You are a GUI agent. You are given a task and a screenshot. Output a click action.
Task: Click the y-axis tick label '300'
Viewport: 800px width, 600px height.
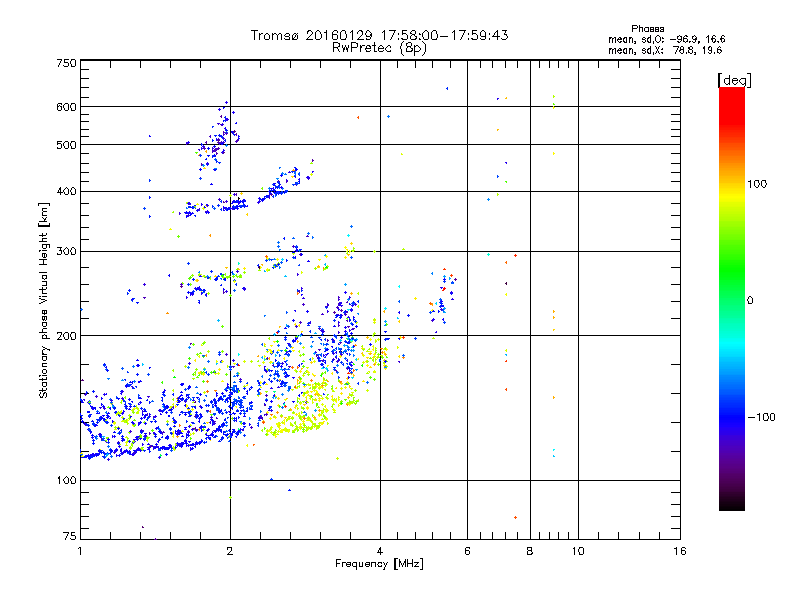pyautogui.click(x=66, y=251)
